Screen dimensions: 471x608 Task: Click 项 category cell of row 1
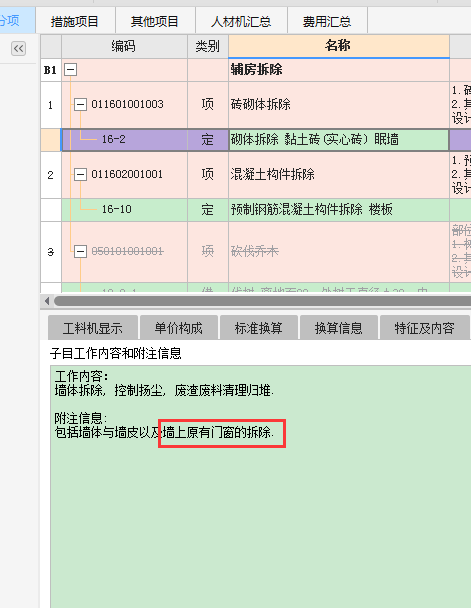[x=208, y=105]
